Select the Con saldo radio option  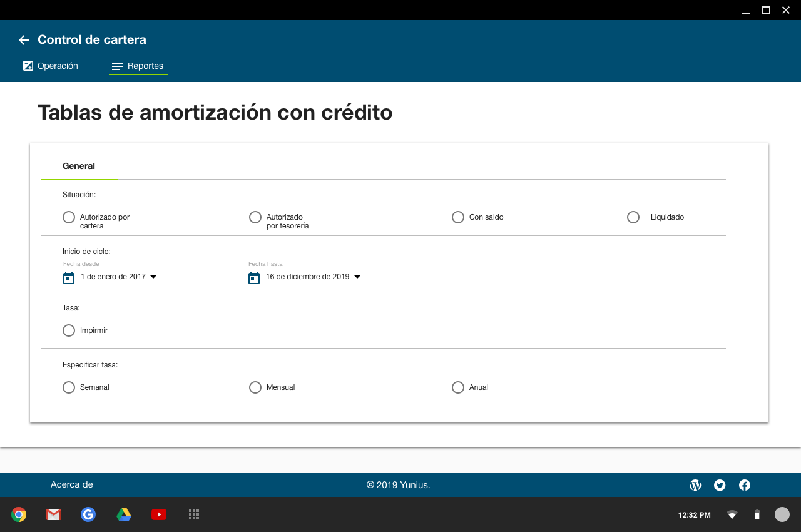(458, 217)
